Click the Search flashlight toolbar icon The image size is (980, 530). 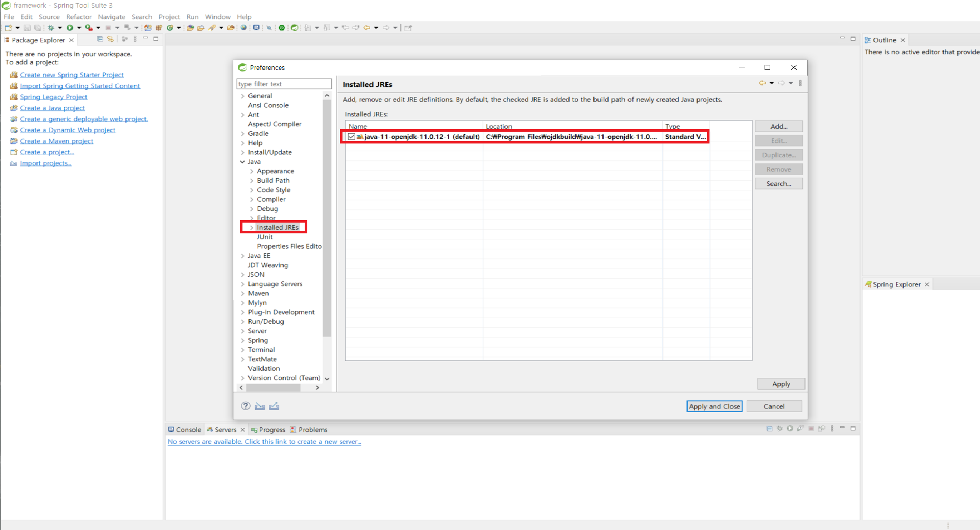(x=212, y=28)
